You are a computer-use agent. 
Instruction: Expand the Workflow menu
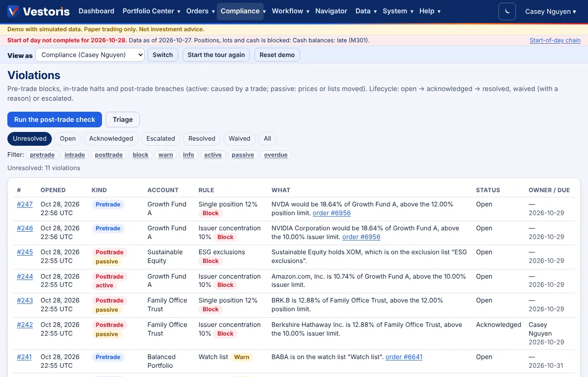(290, 11)
